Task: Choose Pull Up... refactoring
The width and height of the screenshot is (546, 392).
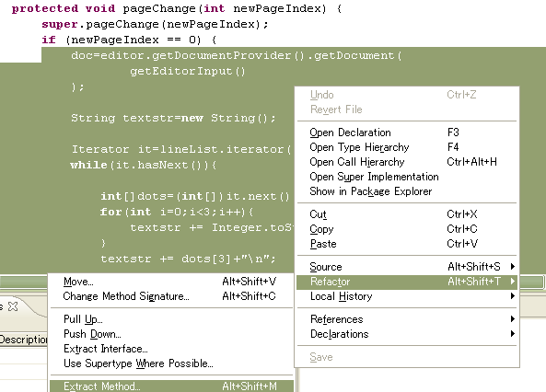Action: [x=171, y=319]
